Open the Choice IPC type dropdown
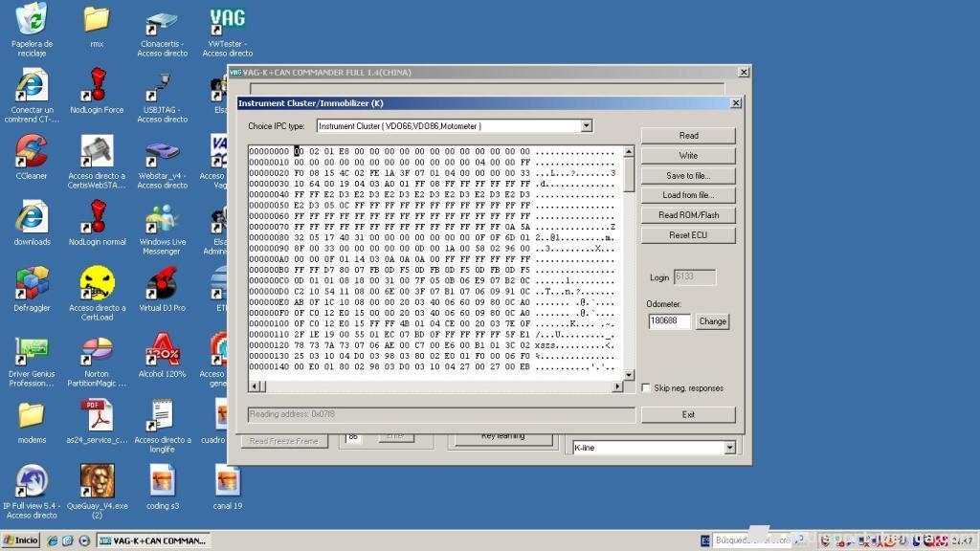 coord(586,126)
